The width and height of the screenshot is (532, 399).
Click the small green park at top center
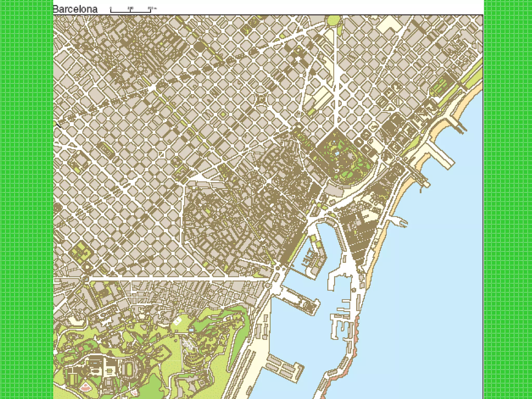pos(334,20)
